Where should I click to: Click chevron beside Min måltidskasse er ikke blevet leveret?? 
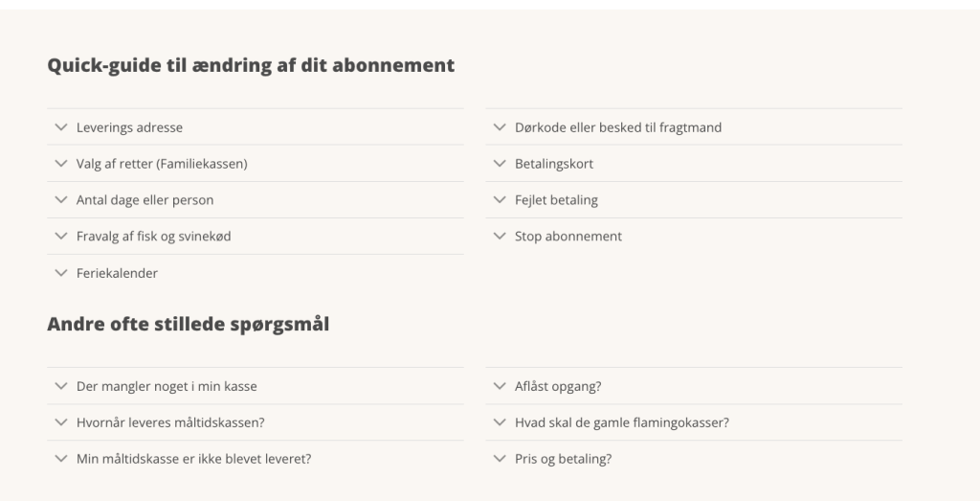point(61,459)
